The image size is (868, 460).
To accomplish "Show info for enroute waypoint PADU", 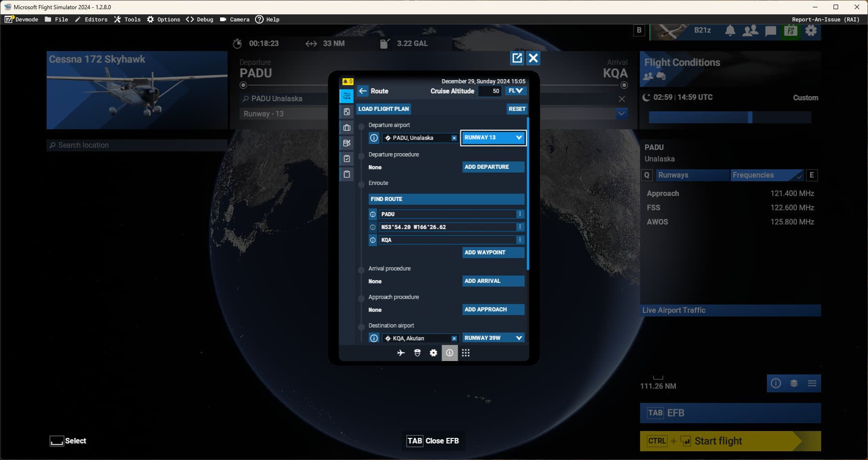I will [373, 214].
